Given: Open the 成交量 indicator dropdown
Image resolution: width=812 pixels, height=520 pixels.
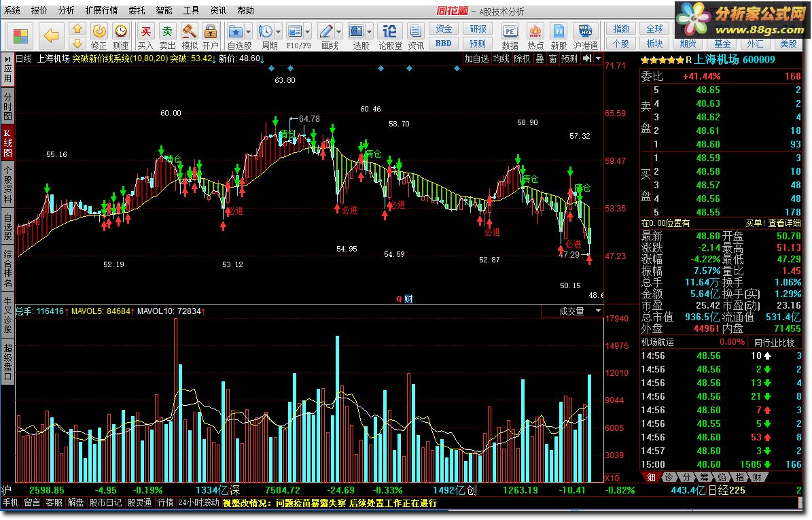Looking at the screenshot, I should [x=598, y=311].
